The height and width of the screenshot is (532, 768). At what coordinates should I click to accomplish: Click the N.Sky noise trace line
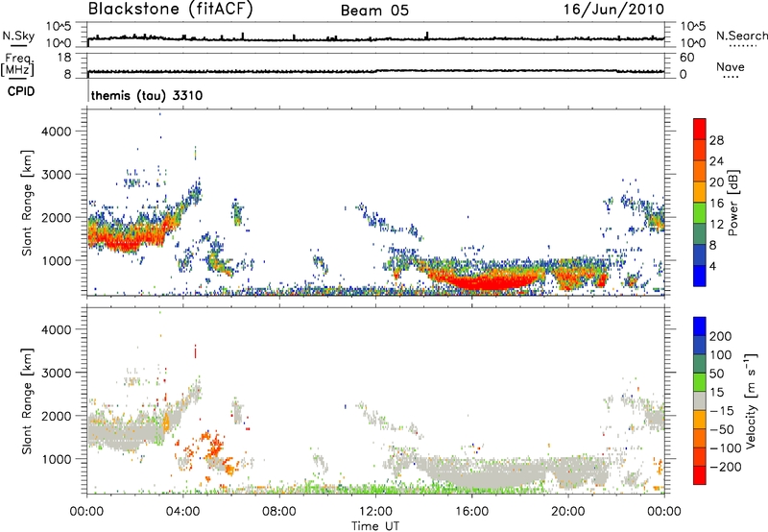point(375,38)
